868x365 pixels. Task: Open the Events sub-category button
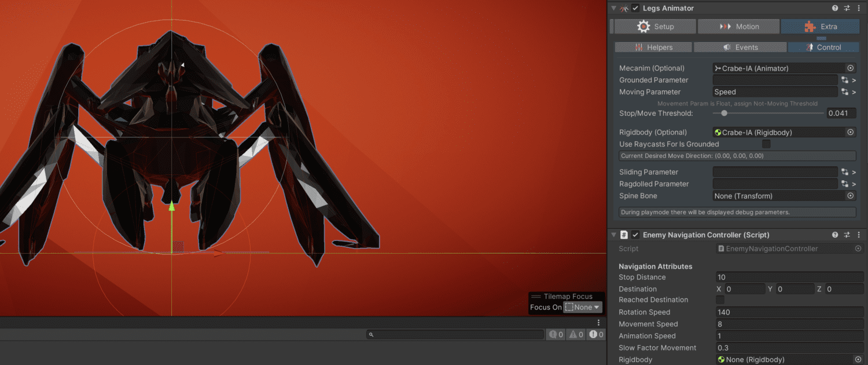coord(740,48)
